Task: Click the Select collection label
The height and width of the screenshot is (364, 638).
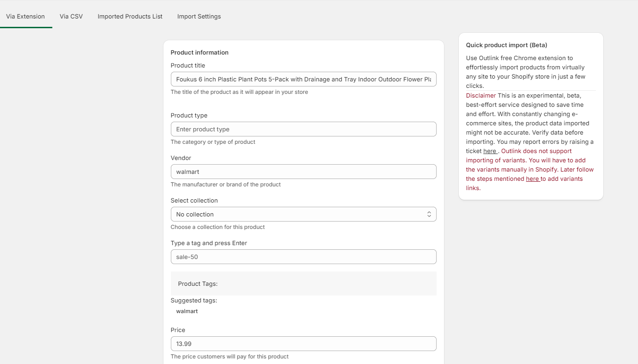Action: [x=194, y=201]
